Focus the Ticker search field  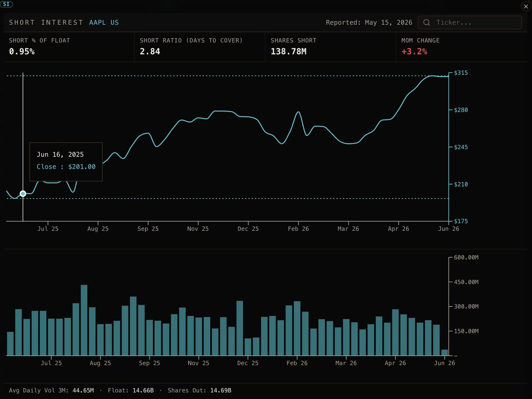coord(470,23)
